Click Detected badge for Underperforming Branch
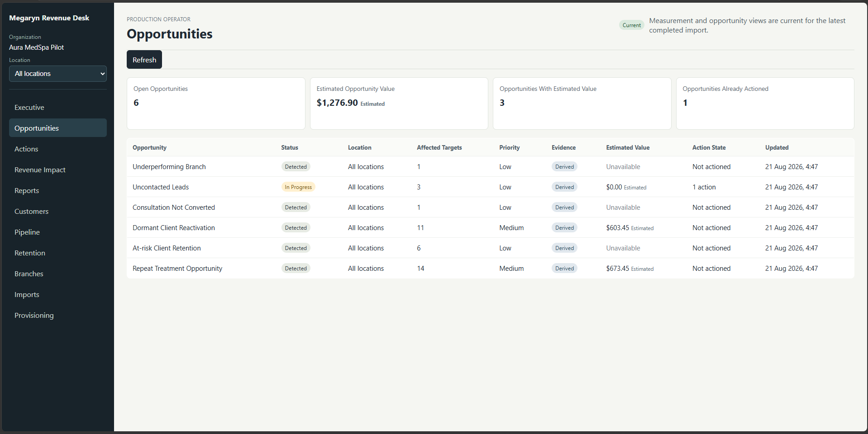This screenshot has height=434, width=868. coord(296,167)
